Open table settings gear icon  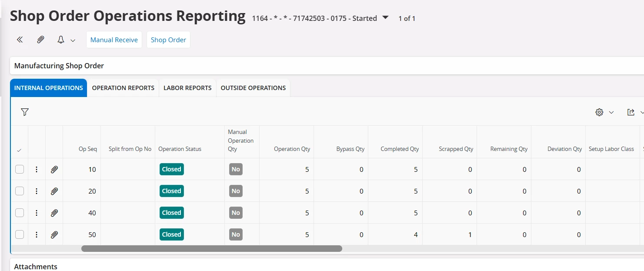[599, 112]
